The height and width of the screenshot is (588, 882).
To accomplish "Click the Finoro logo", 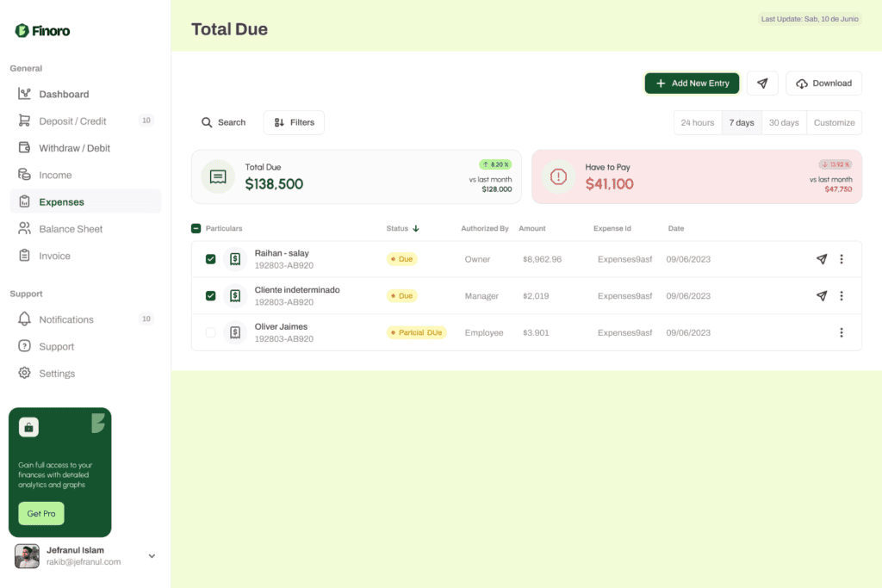I will [42, 31].
